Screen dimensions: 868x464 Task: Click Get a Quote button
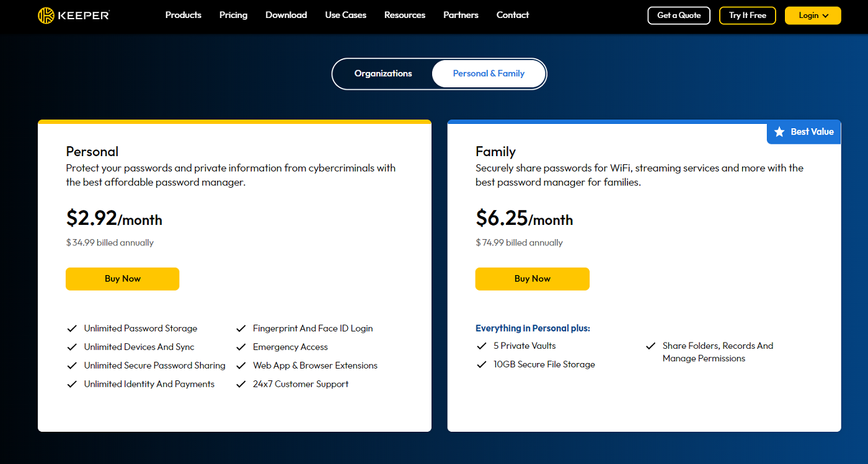pyautogui.click(x=678, y=15)
